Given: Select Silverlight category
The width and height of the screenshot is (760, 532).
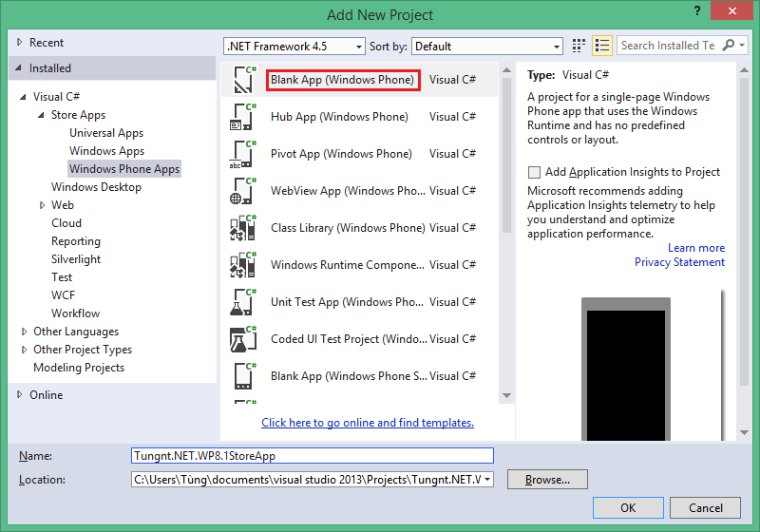Looking at the screenshot, I should tap(76, 259).
